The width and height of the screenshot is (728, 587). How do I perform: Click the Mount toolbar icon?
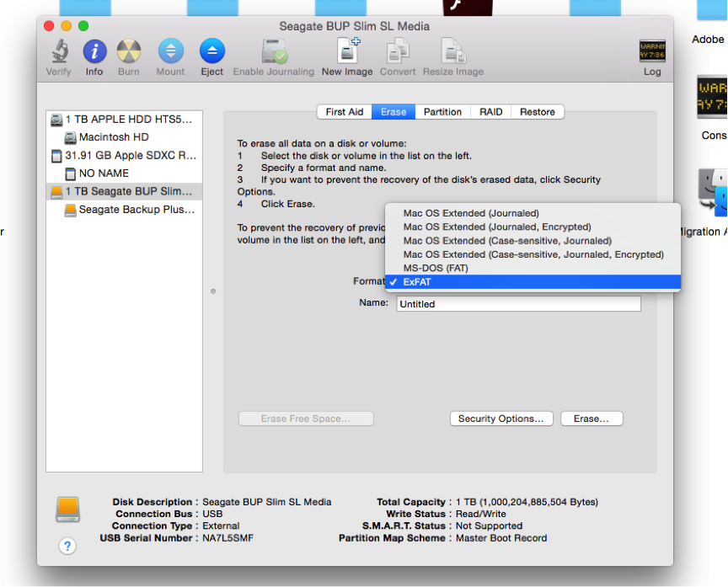pyautogui.click(x=170, y=51)
